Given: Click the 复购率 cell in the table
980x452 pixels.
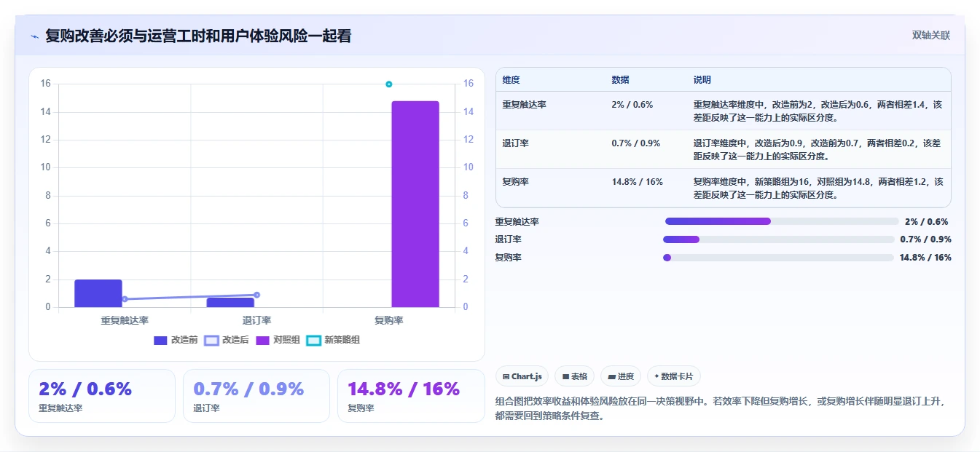Looking at the screenshot, I should (x=516, y=181).
